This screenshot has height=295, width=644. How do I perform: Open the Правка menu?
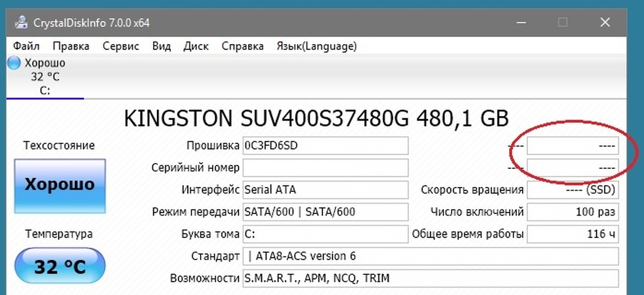point(71,46)
